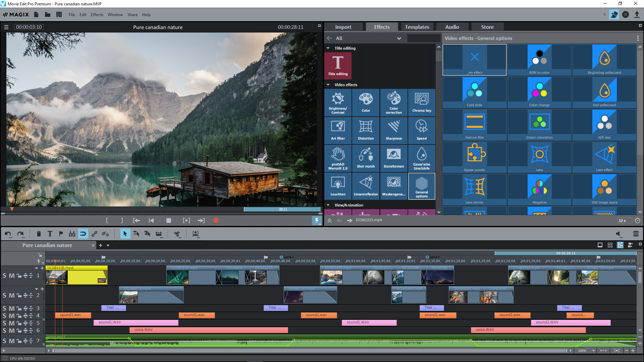
Task: Select the Brightness/Contrast effect
Action: 338,103
